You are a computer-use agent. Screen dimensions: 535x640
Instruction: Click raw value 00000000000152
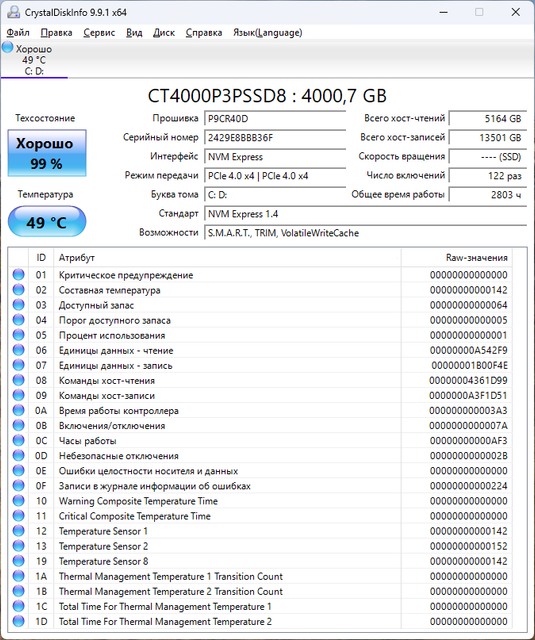click(x=468, y=546)
